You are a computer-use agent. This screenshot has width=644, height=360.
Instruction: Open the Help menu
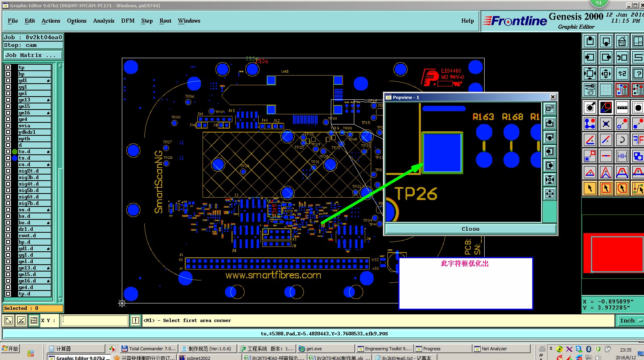point(468,21)
